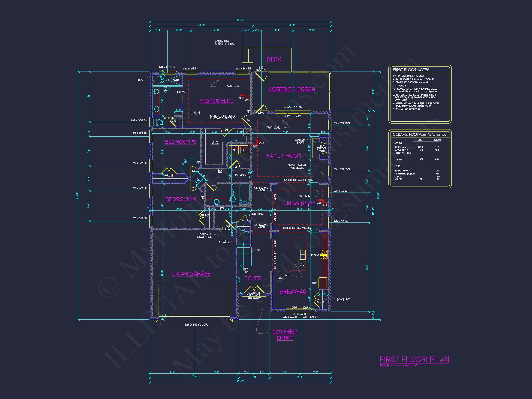Image resolution: width=532 pixels, height=399 pixels.
Task: Click the 18/0 x 8/0 O.H. DR. label
Action: click(196, 325)
